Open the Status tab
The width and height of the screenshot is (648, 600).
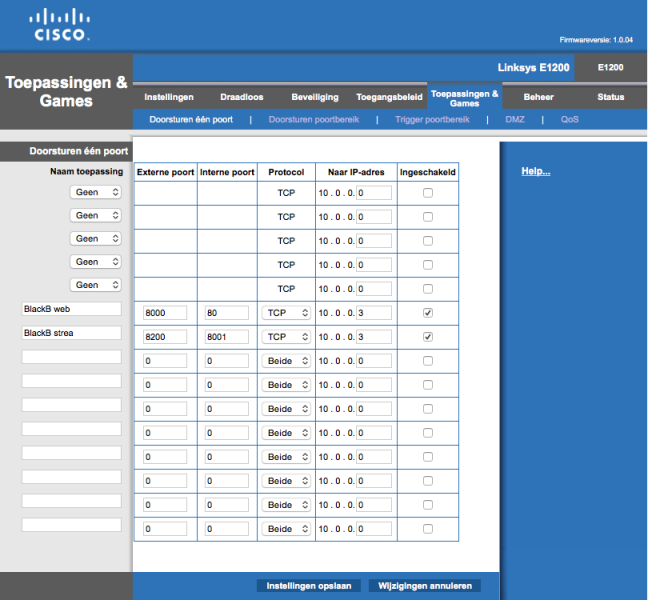610,97
